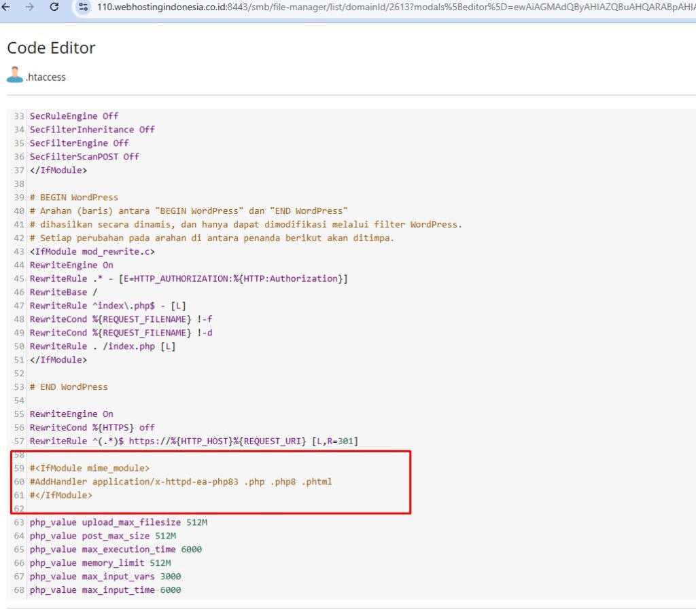Click the user avatar icon beside .htaccess

(15, 75)
